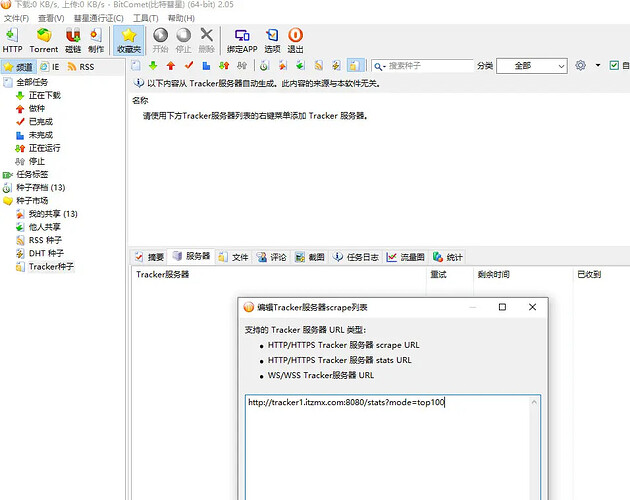Click the all tasks page filter icon
Image resolution: width=630 pixels, height=500 pixels.
pos(136,66)
